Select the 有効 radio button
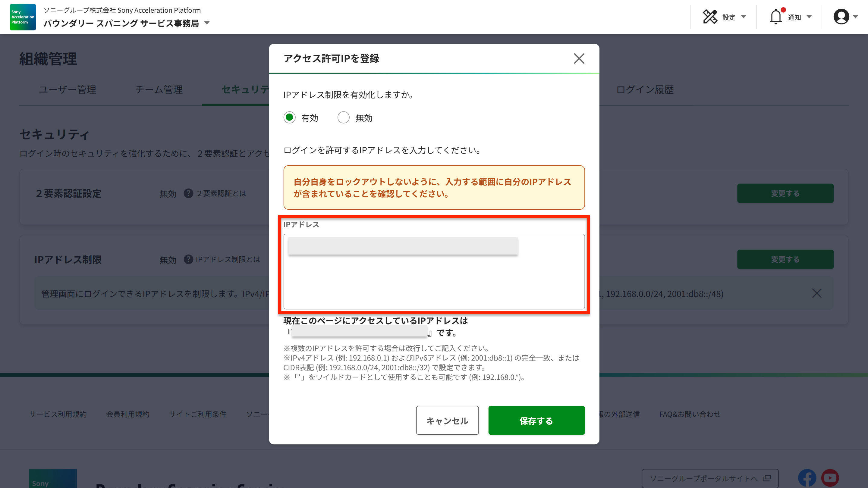The image size is (868, 488). (289, 117)
